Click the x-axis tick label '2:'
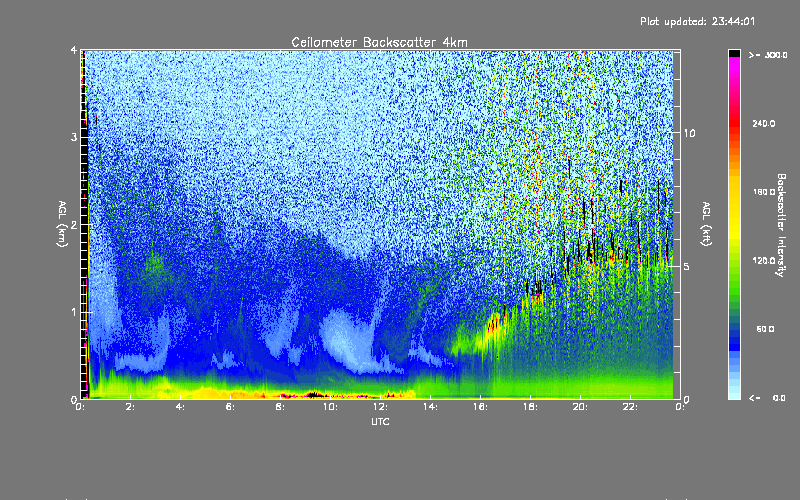 click(130, 407)
